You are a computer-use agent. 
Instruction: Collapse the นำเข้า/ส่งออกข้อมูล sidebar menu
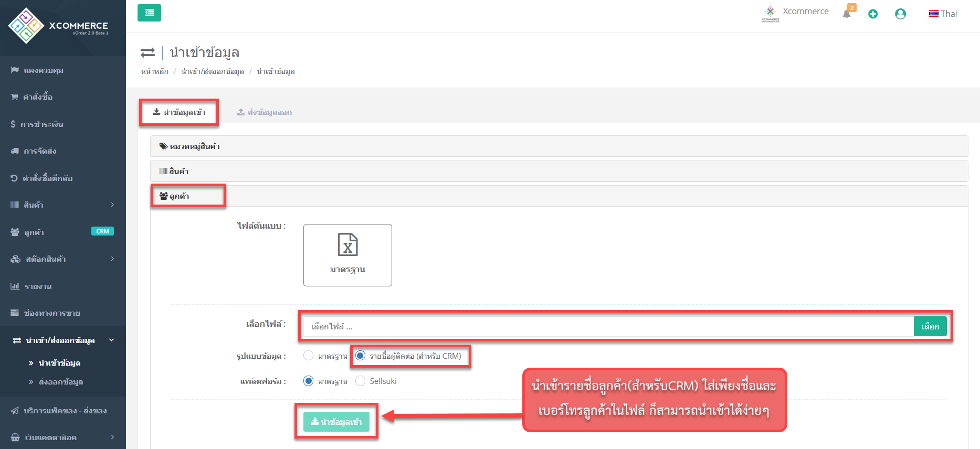pyautogui.click(x=63, y=340)
